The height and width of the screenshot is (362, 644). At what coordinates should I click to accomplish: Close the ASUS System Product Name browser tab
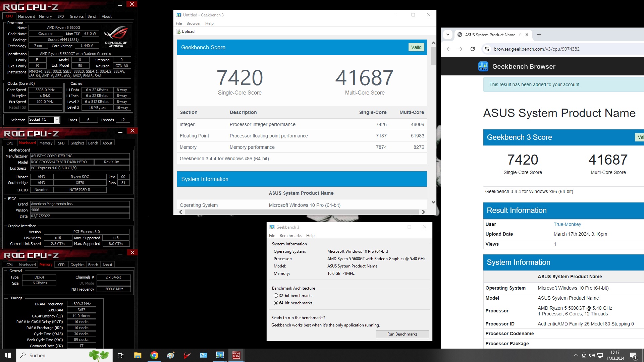coord(527,35)
